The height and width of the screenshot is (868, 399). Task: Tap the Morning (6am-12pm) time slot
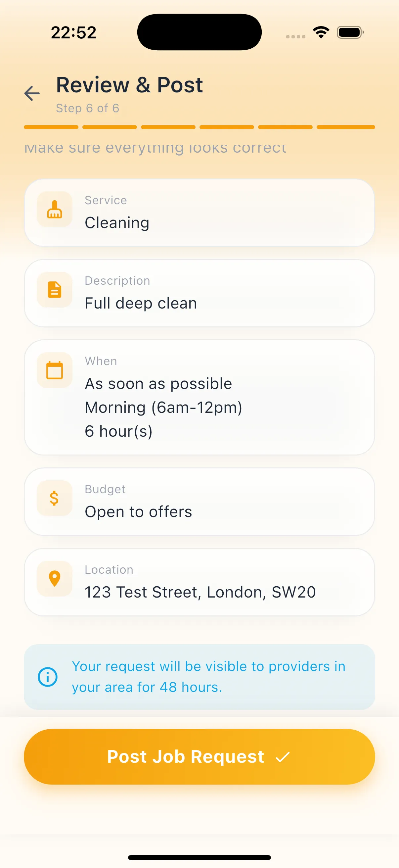pos(163,408)
